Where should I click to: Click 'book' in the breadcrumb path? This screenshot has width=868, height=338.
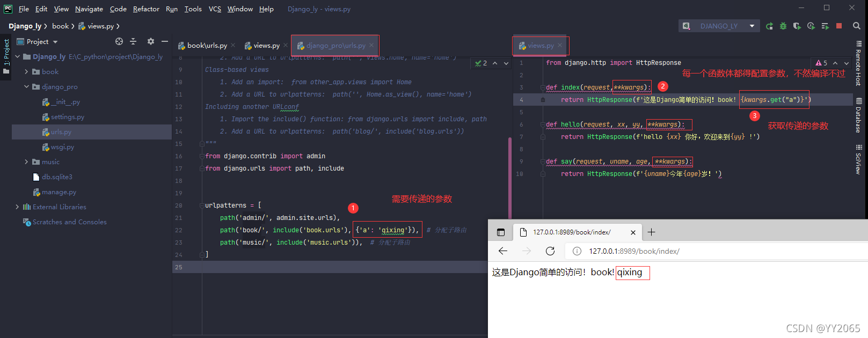[60, 26]
